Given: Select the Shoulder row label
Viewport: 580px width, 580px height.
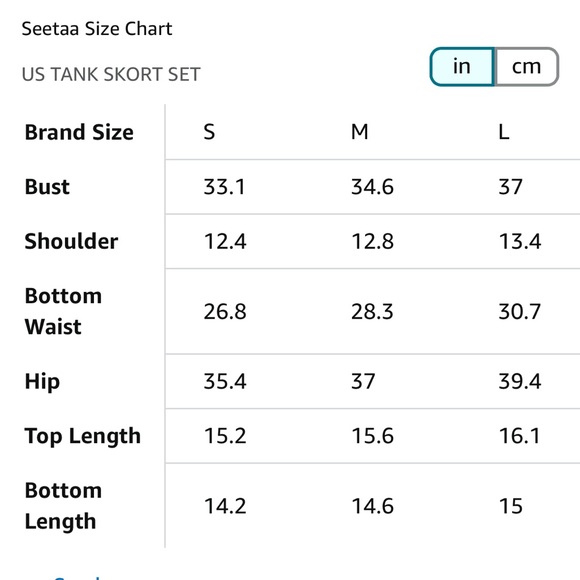Looking at the screenshot, I should tap(71, 241).
